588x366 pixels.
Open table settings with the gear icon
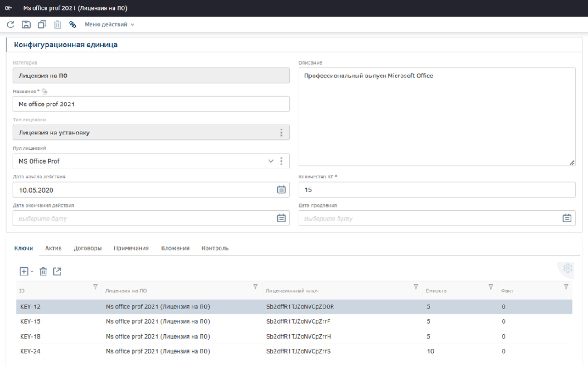pos(568,268)
